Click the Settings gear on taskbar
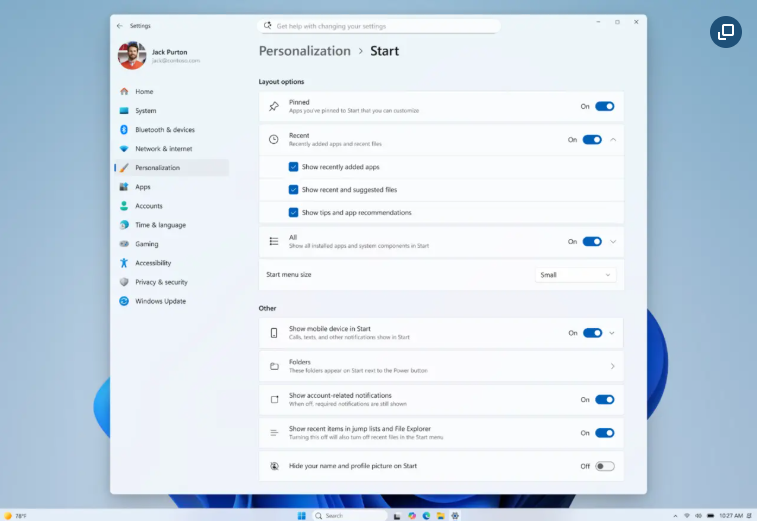 point(455,516)
